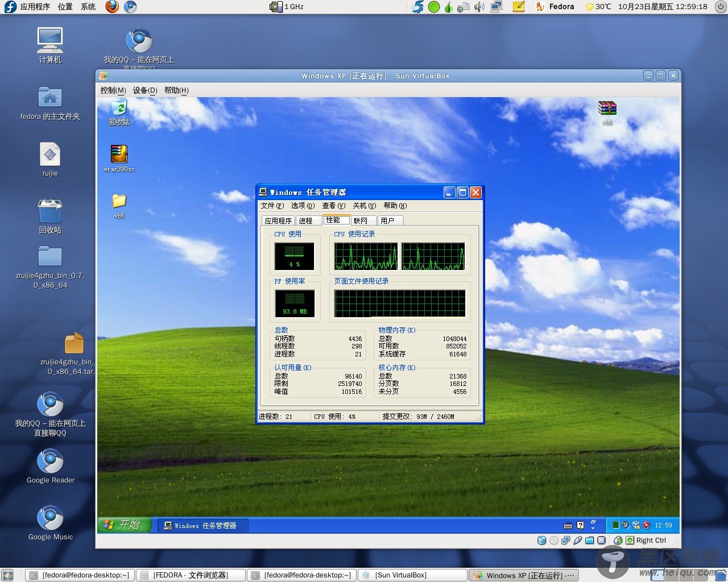Click the VirtualBox Guest Additions cube tray icon
Screen dimensions: 728x582
coord(636,526)
